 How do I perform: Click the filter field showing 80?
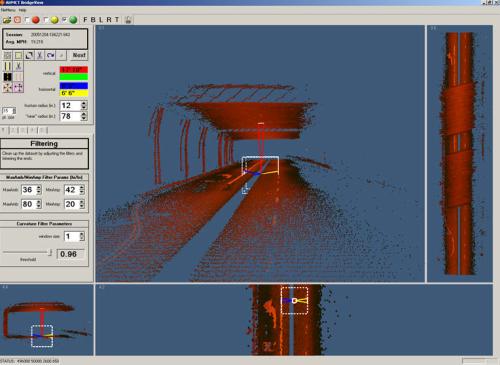[28, 204]
